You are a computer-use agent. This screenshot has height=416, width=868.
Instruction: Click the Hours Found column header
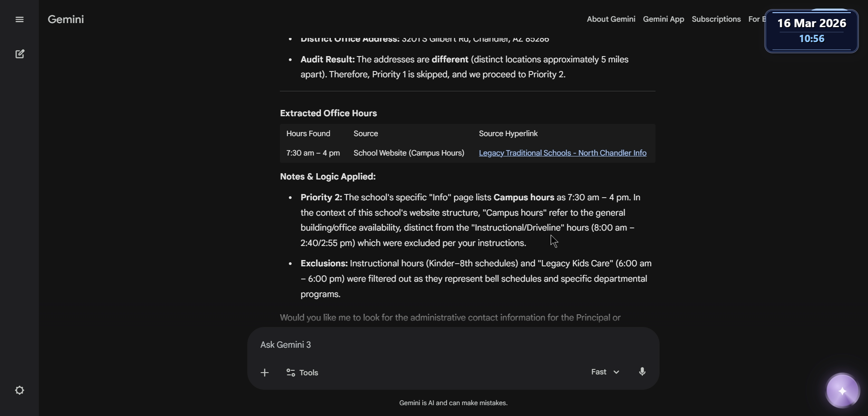click(308, 133)
